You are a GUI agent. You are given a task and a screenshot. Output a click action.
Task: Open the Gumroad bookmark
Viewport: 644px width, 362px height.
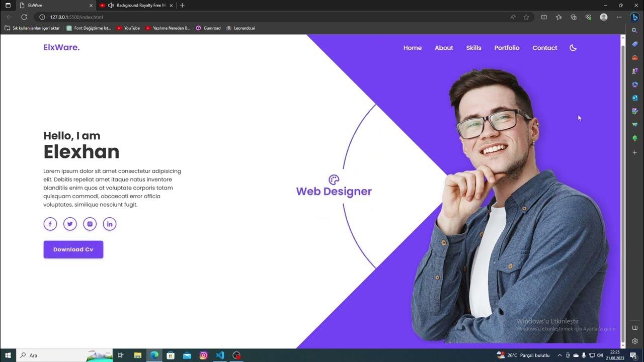(x=208, y=28)
